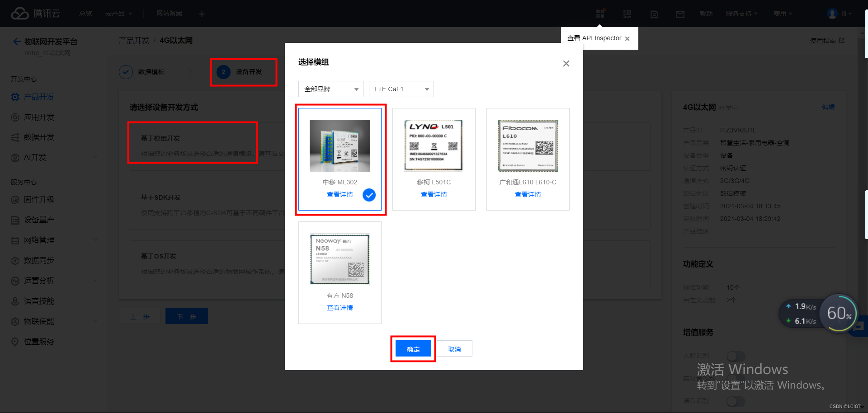This screenshot has height=413, width=868.
Task: Click the 下一步 button
Action: click(x=187, y=316)
